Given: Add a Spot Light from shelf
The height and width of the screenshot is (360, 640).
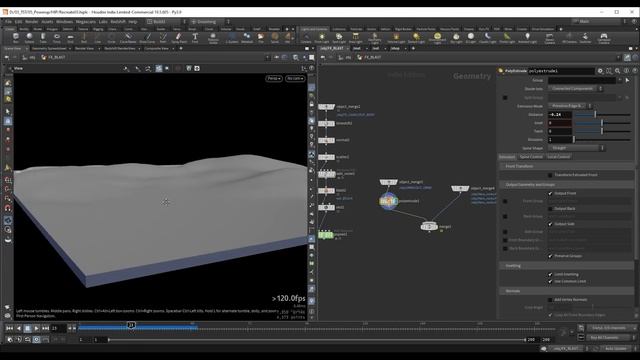Looking at the screenshot, I should click(x=339, y=38).
